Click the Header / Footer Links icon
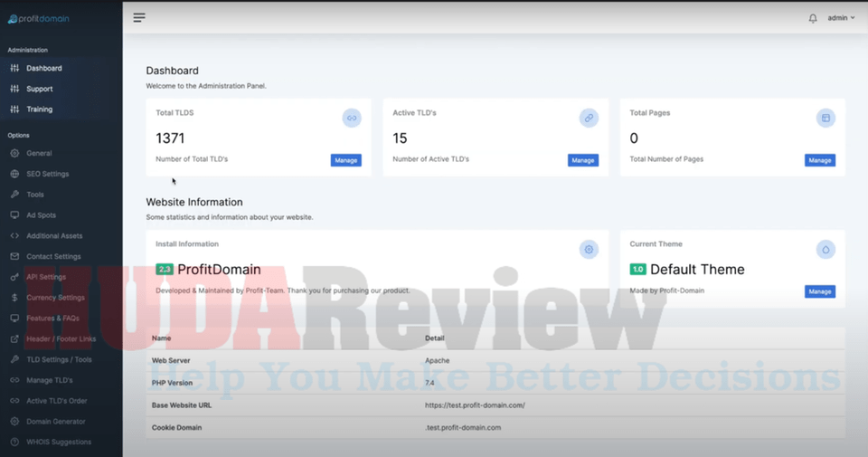The image size is (868, 457). pos(14,339)
